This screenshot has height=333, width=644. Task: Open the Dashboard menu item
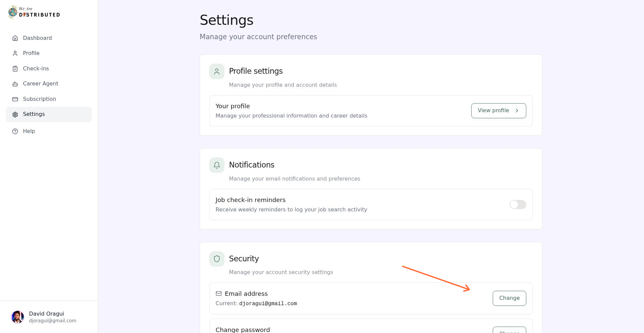click(37, 38)
